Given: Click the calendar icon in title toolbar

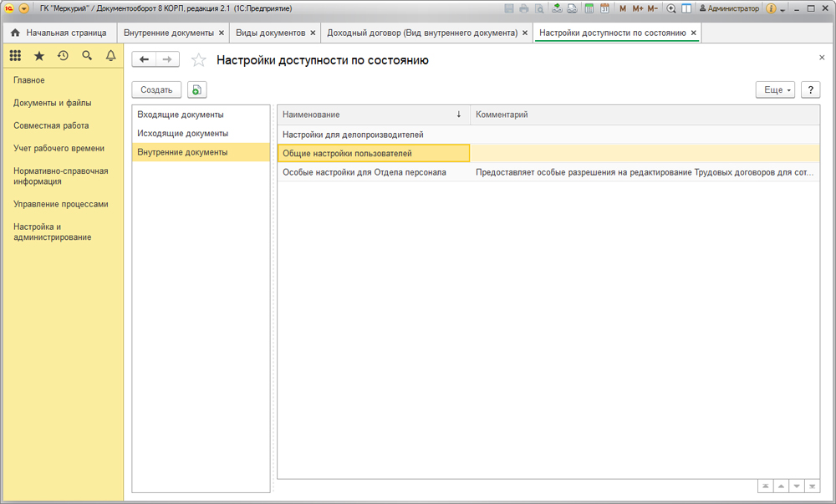Looking at the screenshot, I should [604, 8].
